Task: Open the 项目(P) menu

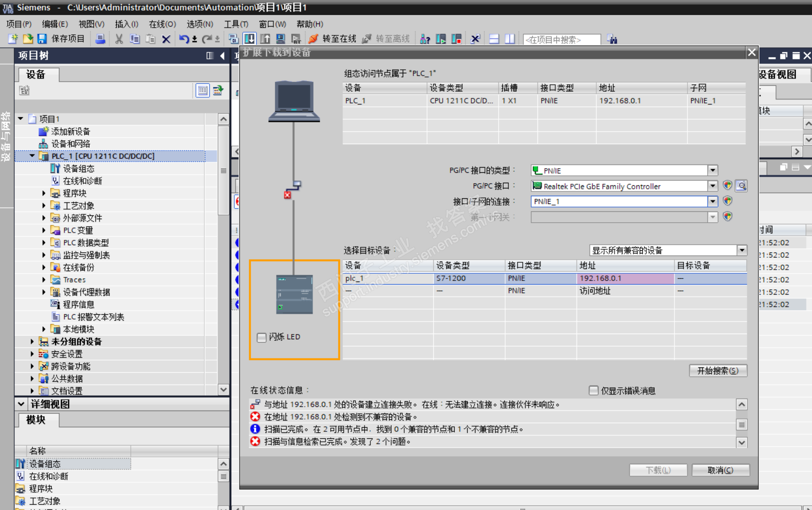Action: tap(19, 24)
